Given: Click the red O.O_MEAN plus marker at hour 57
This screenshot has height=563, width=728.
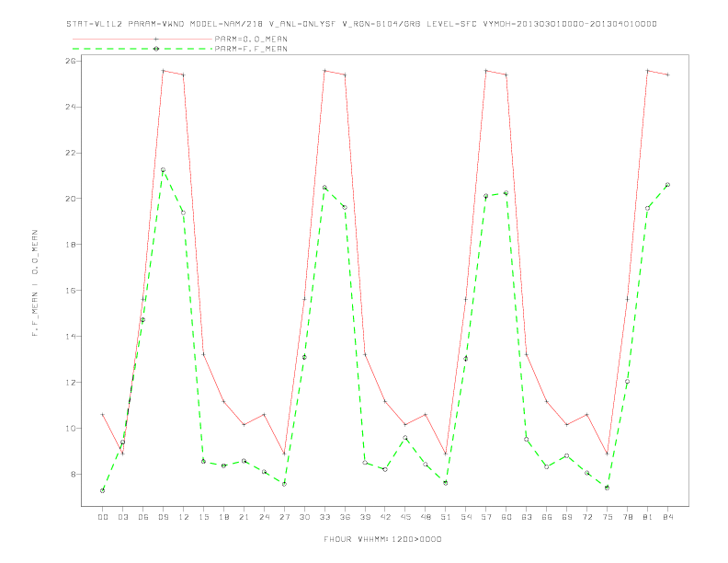Looking at the screenshot, I should 486,71.
